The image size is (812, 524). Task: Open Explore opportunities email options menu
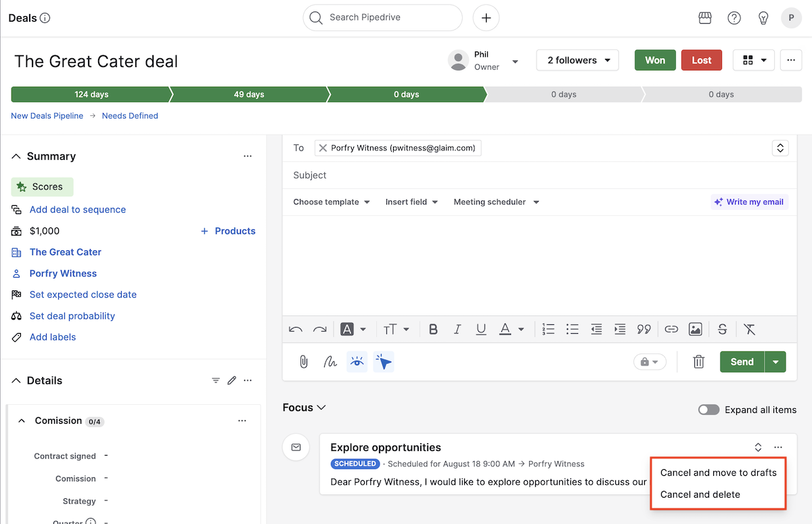click(778, 447)
